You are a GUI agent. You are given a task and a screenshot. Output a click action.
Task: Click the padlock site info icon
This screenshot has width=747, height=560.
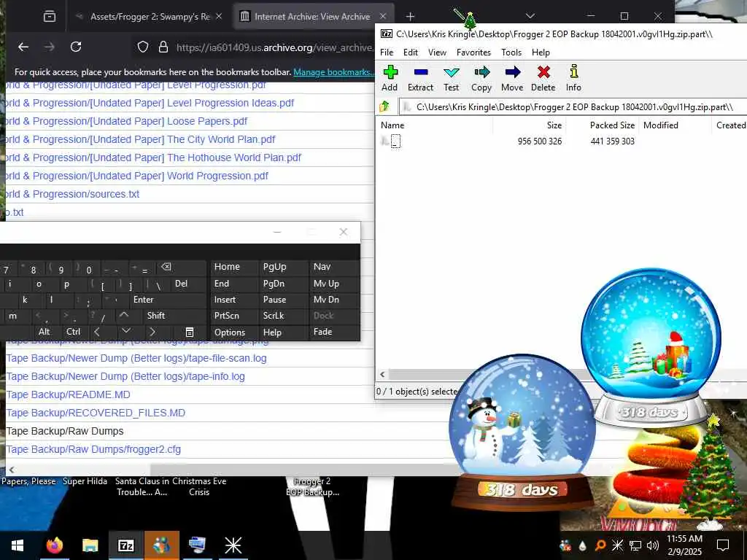pos(163,47)
